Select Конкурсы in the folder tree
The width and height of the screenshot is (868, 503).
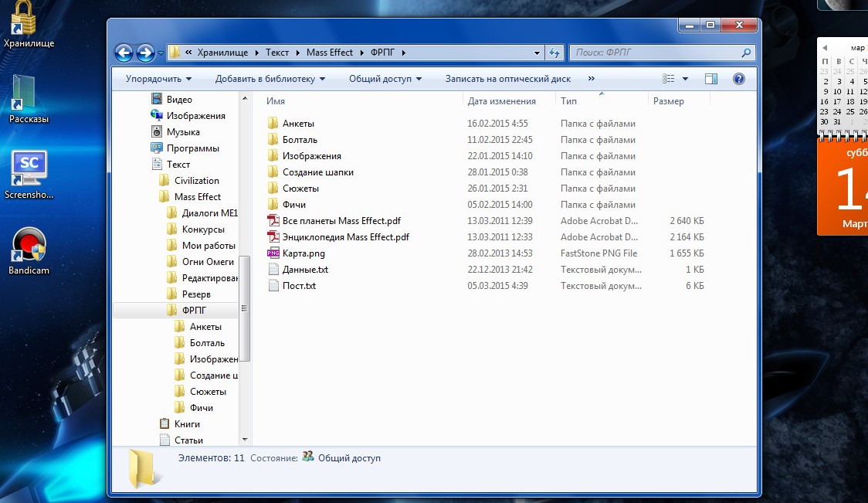(x=203, y=229)
